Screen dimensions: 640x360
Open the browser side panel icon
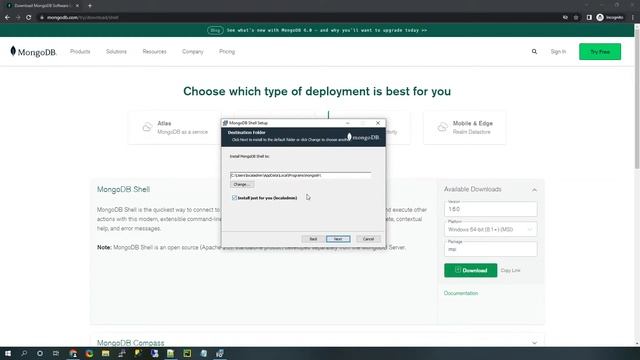[589, 18]
